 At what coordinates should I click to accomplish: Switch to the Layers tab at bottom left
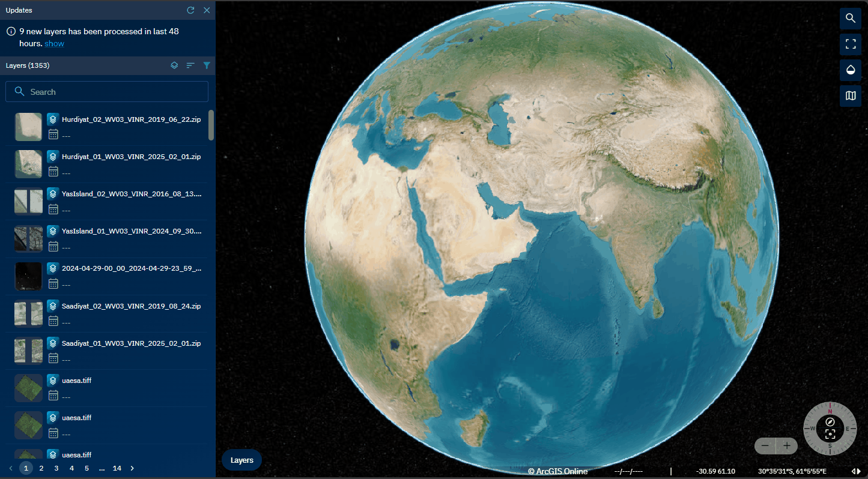pos(241,460)
